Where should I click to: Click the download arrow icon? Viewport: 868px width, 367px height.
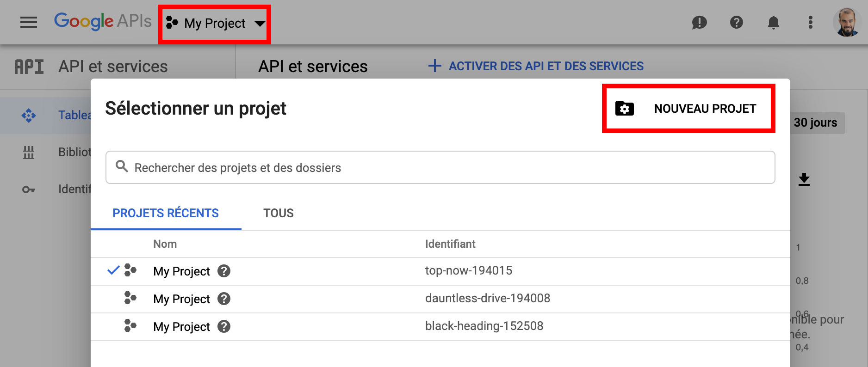[x=804, y=179]
